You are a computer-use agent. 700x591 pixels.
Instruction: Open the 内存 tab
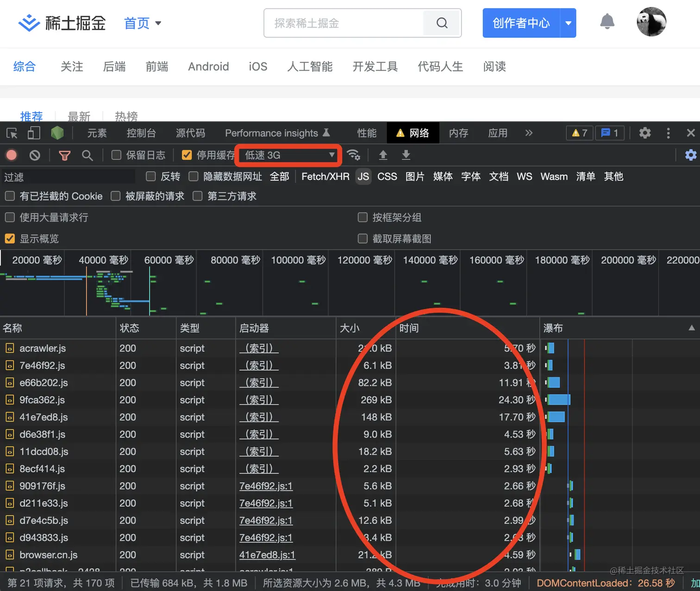[458, 133]
